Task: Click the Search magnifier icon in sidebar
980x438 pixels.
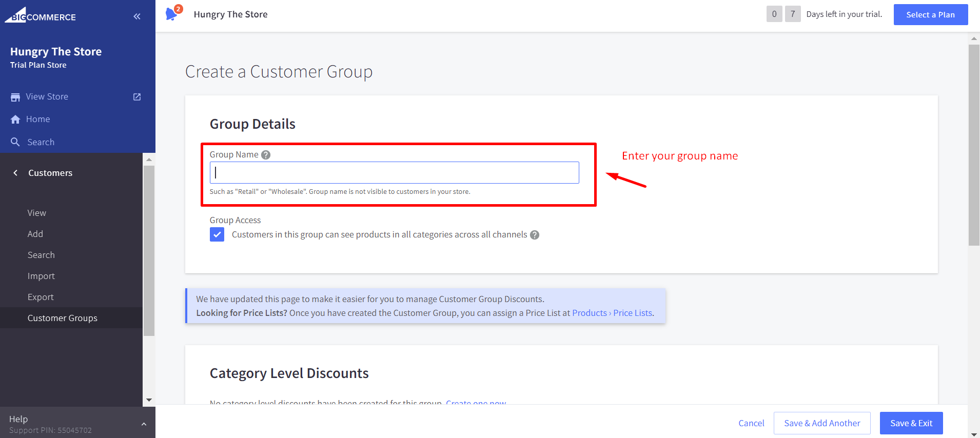Action: tap(15, 142)
